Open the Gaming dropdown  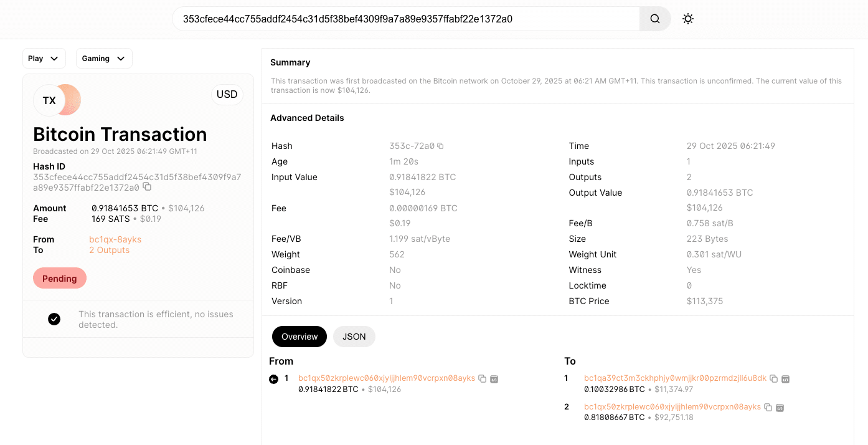pyautogui.click(x=104, y=59)
